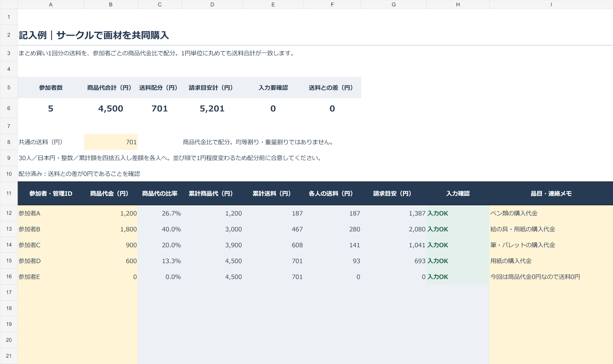613x364 pixels.
Task: Click the 請求目安計 value 5,201
Action: (x=212, y=108)
